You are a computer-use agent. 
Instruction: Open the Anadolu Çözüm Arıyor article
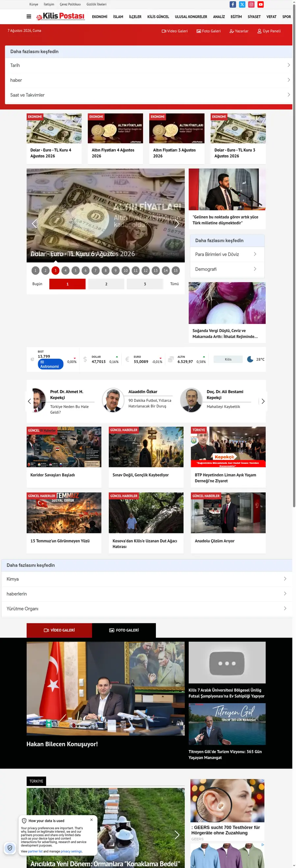pyautogui.click(x=228, y=522)
